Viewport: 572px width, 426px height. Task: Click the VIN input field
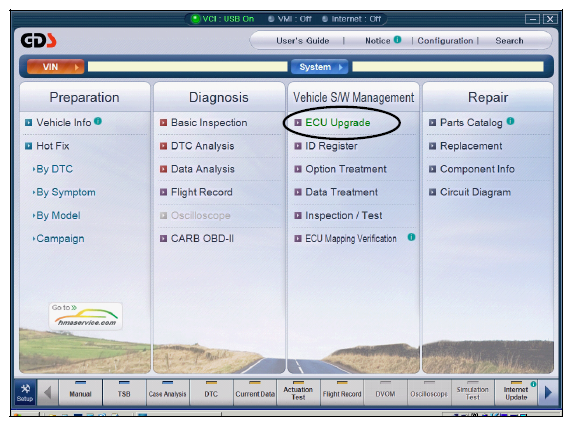[188, 67]
